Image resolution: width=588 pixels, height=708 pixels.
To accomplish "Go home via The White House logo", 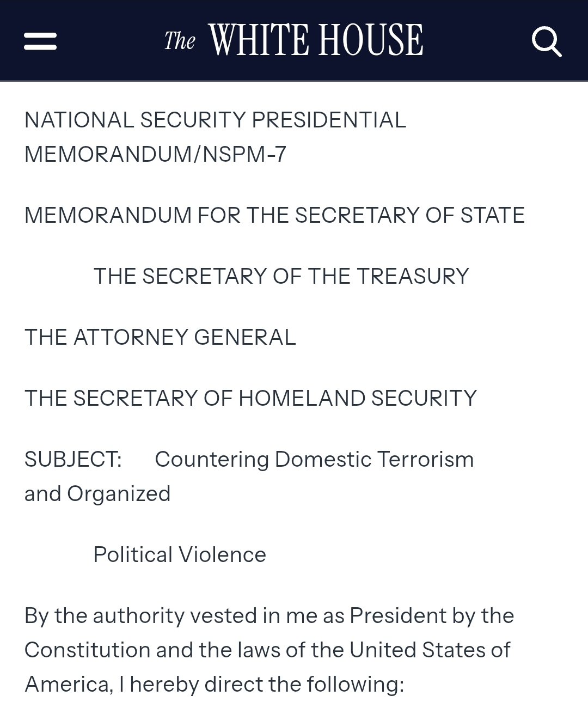I will click(x=293, y=40).
